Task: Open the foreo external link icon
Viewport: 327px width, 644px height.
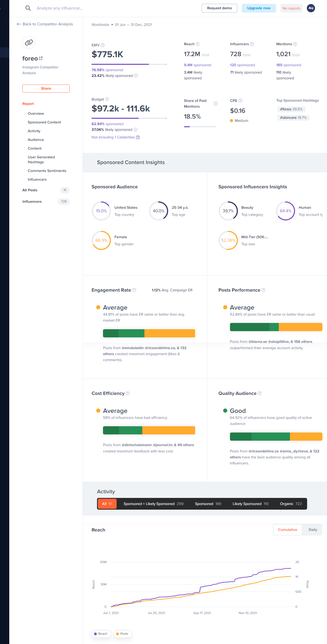Action: [41, 58]
